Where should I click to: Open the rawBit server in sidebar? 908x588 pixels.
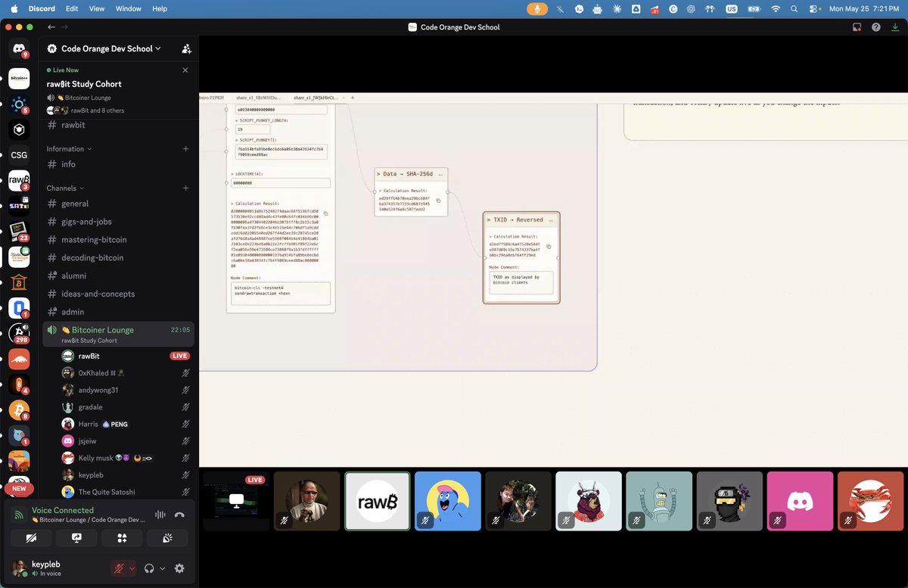point(19,180)
